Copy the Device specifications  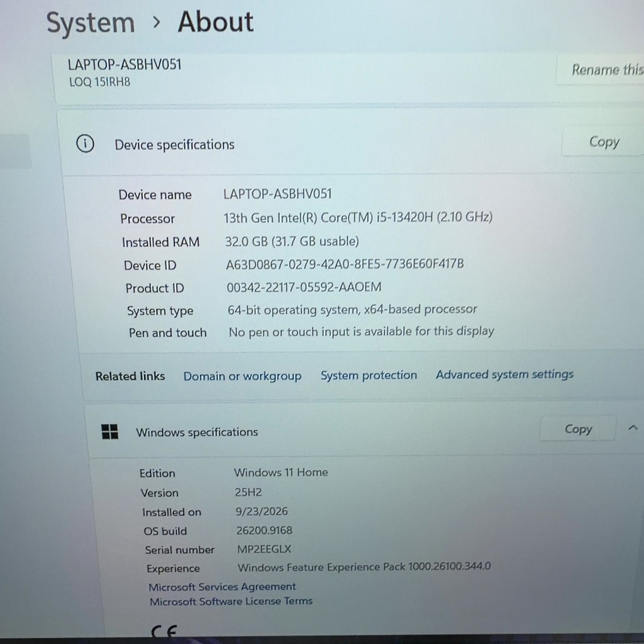604,142
